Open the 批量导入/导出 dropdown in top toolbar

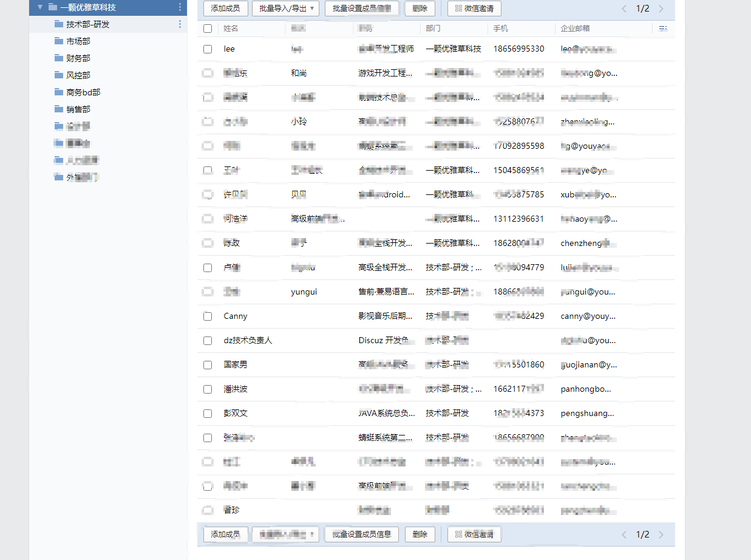click(285, 9)
